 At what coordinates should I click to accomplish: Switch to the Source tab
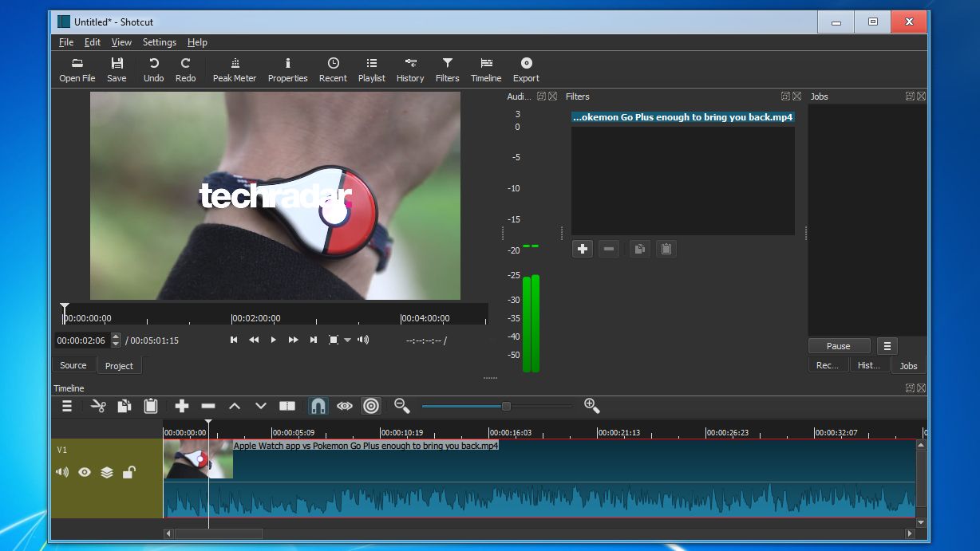pyautogui.click(x=73, y=365)
